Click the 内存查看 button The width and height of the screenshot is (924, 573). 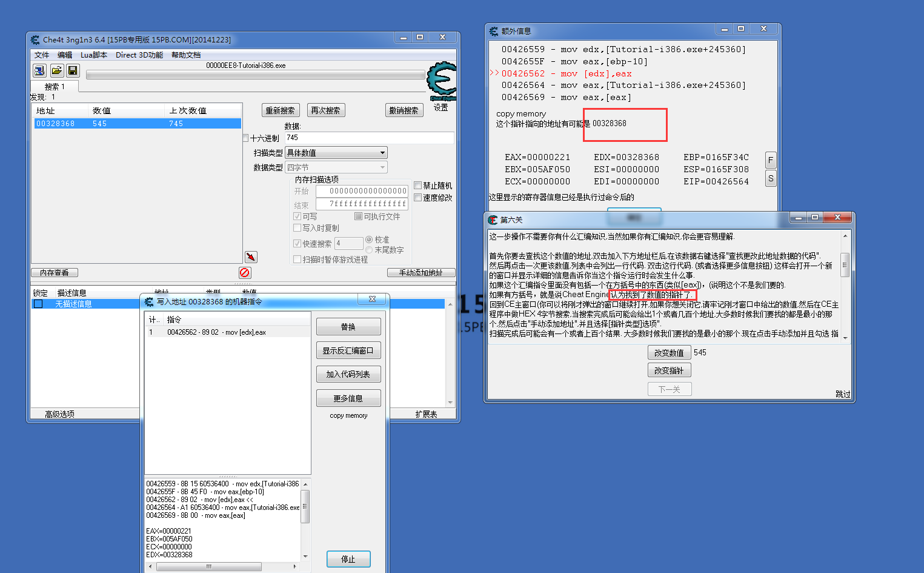55,273
